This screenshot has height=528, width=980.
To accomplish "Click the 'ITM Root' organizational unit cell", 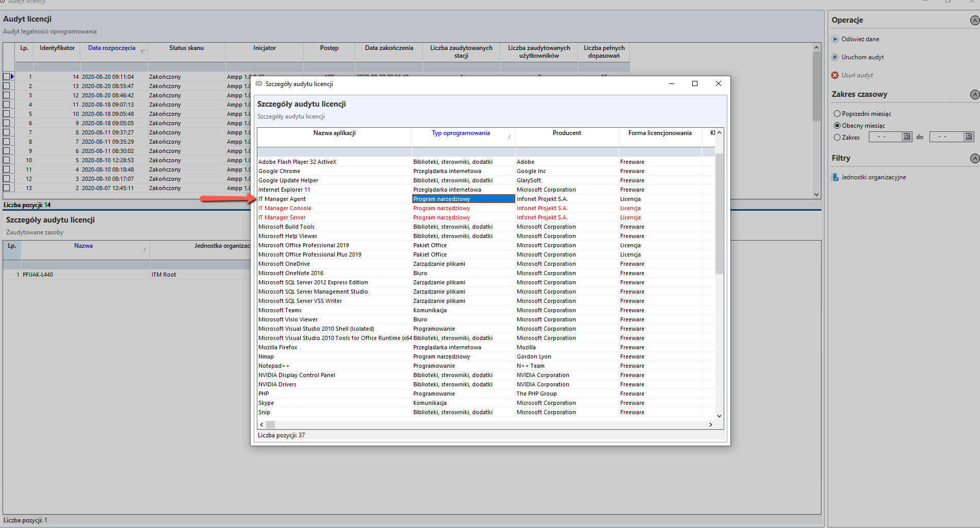I will [x=201, y=275].
